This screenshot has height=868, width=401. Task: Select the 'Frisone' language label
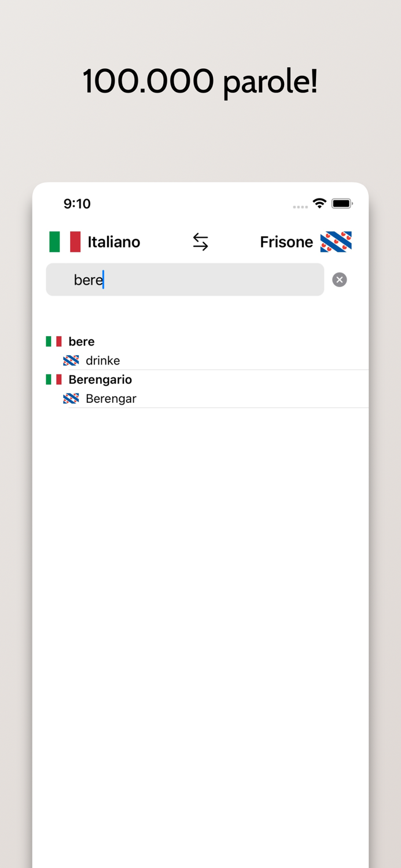pyautogui.click(x=286, y=242)
